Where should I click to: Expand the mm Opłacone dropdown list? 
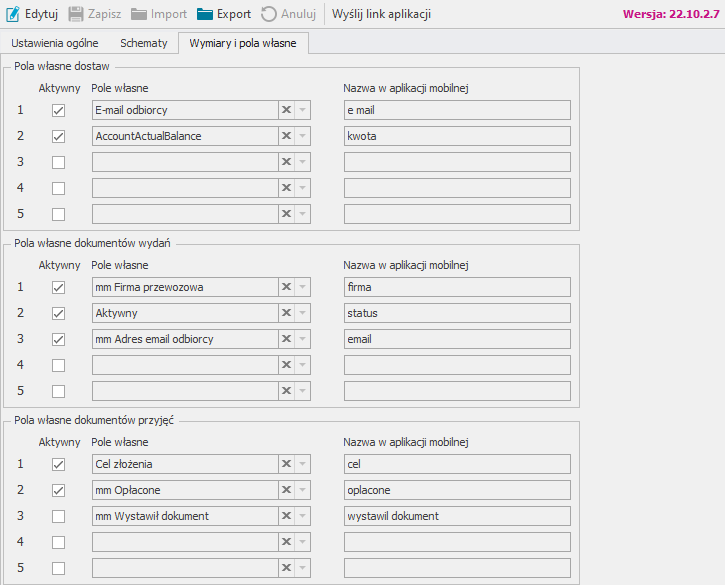pos(303,490)
